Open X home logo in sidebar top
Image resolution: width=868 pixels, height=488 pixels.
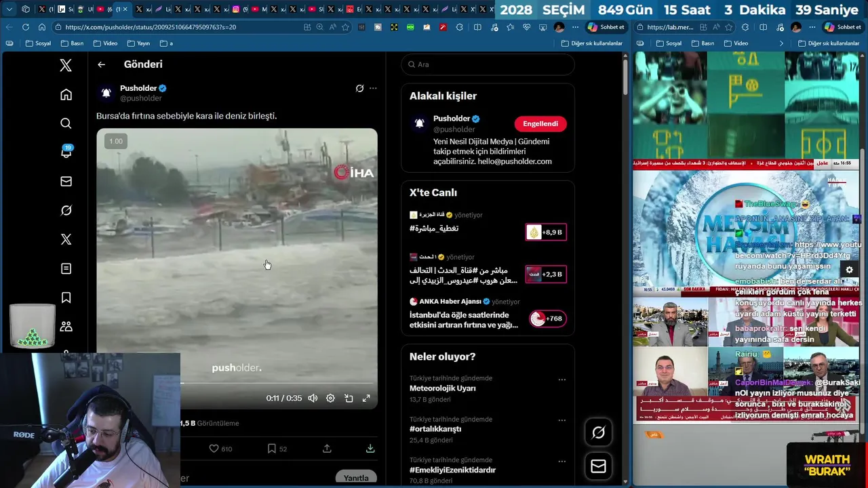[x=66, y=65]
